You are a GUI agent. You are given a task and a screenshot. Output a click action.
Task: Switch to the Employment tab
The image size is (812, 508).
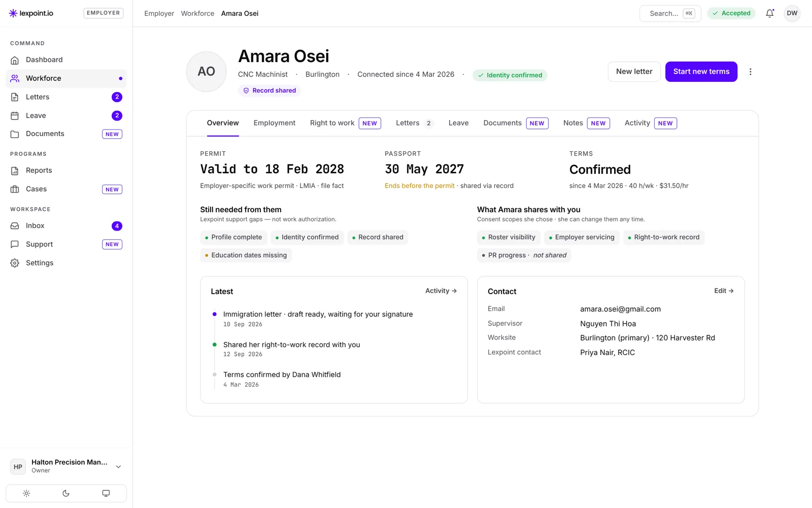click(274, 123)
